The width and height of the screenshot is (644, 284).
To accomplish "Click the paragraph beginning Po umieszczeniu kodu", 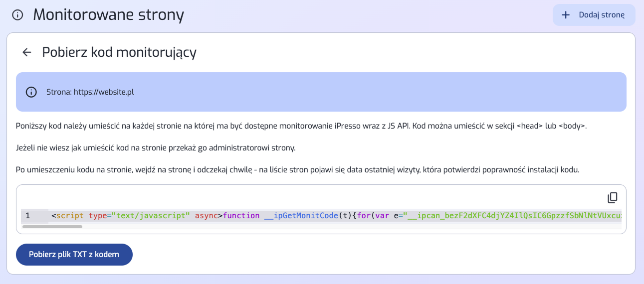I will [298, 170].
